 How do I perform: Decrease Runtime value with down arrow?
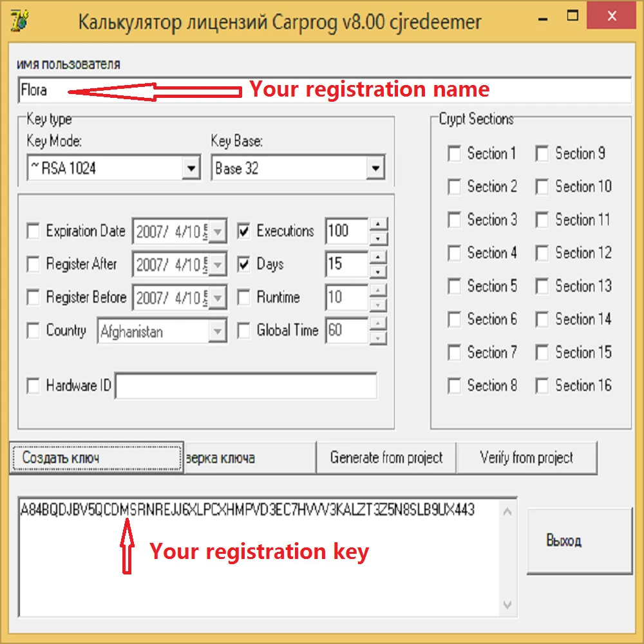pos(378,305)
